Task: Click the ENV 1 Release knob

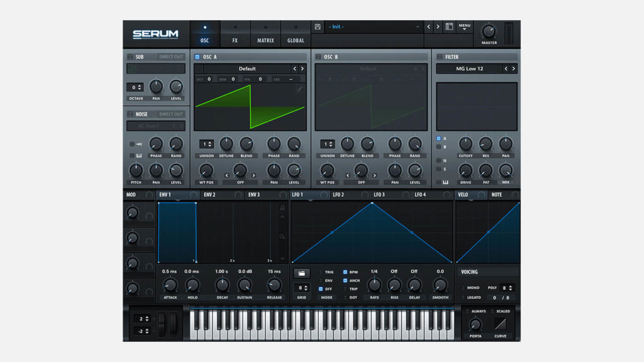Action: (274, 285)
